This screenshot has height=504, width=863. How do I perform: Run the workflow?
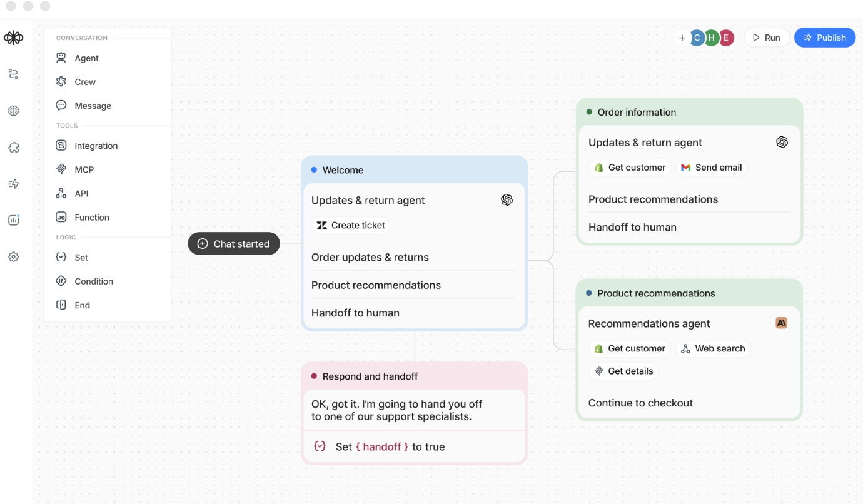[767, 37]
